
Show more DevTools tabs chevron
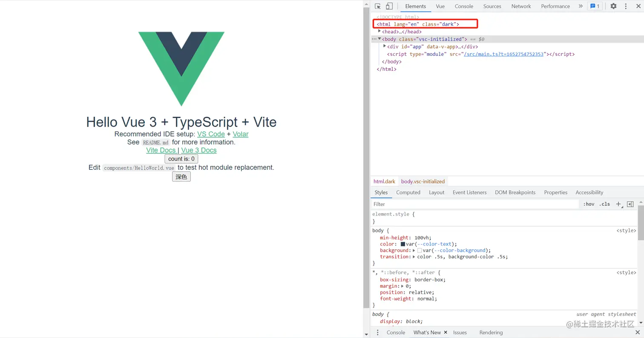pyautogui.click(x=580, y=6)
